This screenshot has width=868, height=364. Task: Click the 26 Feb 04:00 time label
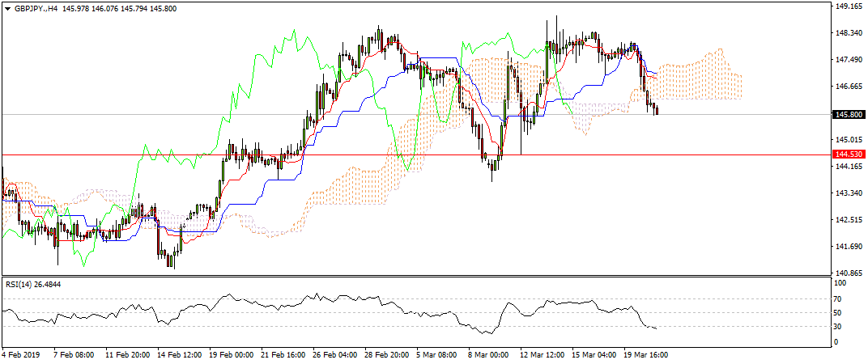coord(335,354)
